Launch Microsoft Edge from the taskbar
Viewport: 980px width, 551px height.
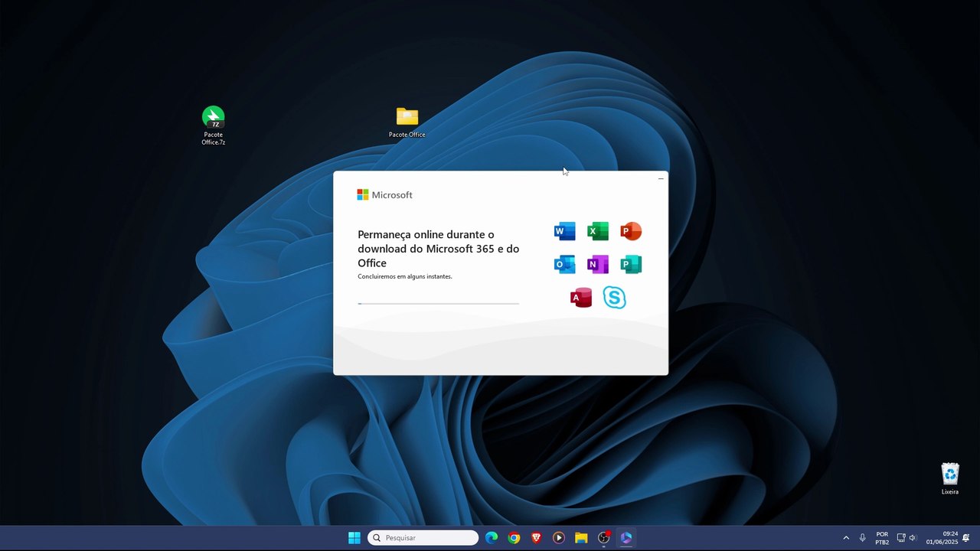pyautogui.click(x=492, y=538)
